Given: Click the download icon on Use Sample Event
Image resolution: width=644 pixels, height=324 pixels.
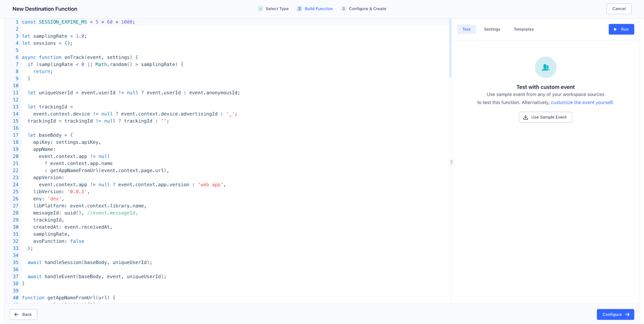Looking at the screenshot, I should pyautogui.click(x=525, y=117).
